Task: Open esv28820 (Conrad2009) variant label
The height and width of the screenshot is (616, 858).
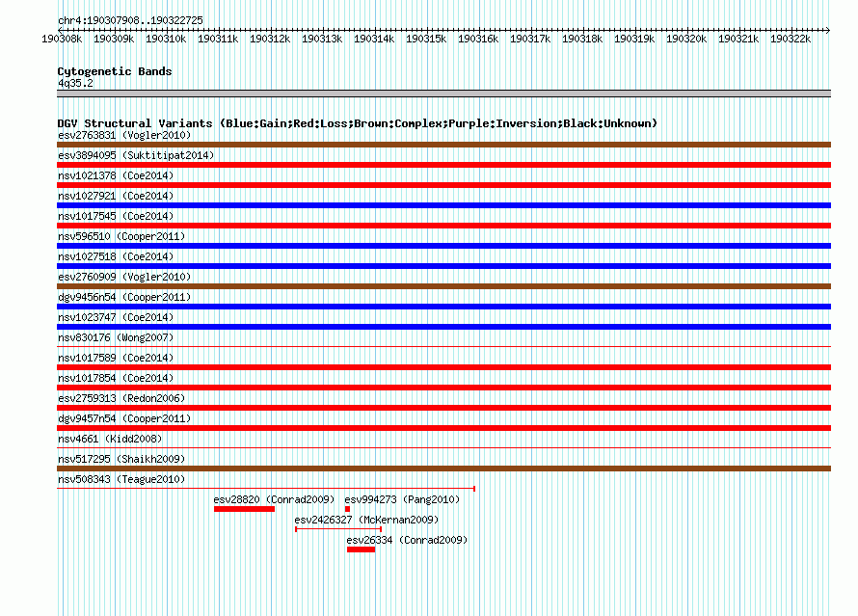Action: pos(274,499)
